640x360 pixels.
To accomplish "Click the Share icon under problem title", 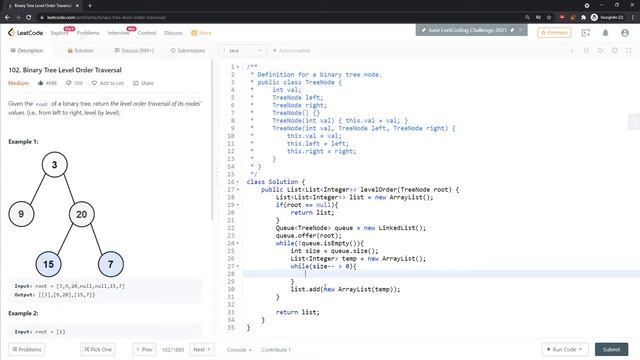I will [136, 83].
